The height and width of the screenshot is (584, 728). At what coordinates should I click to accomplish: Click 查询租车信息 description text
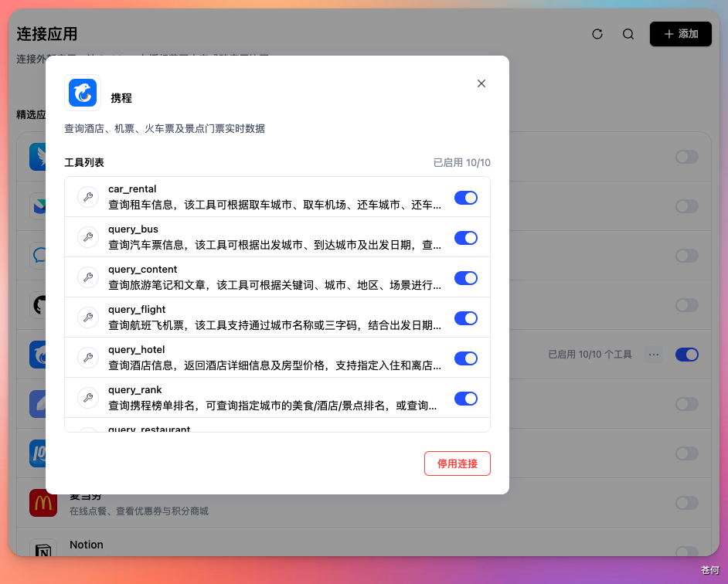coord(275,205)
